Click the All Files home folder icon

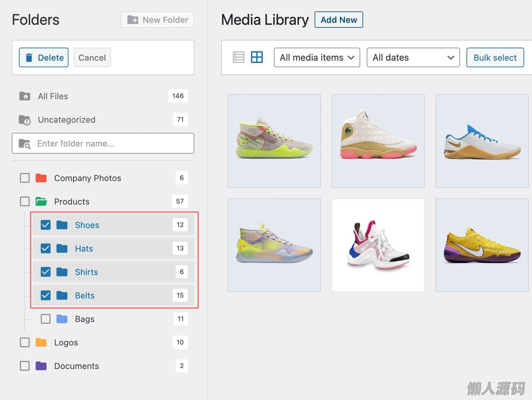tap(25, 96)
